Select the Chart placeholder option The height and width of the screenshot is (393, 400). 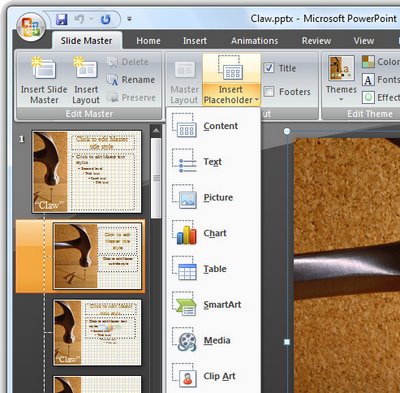pos(213,233)
